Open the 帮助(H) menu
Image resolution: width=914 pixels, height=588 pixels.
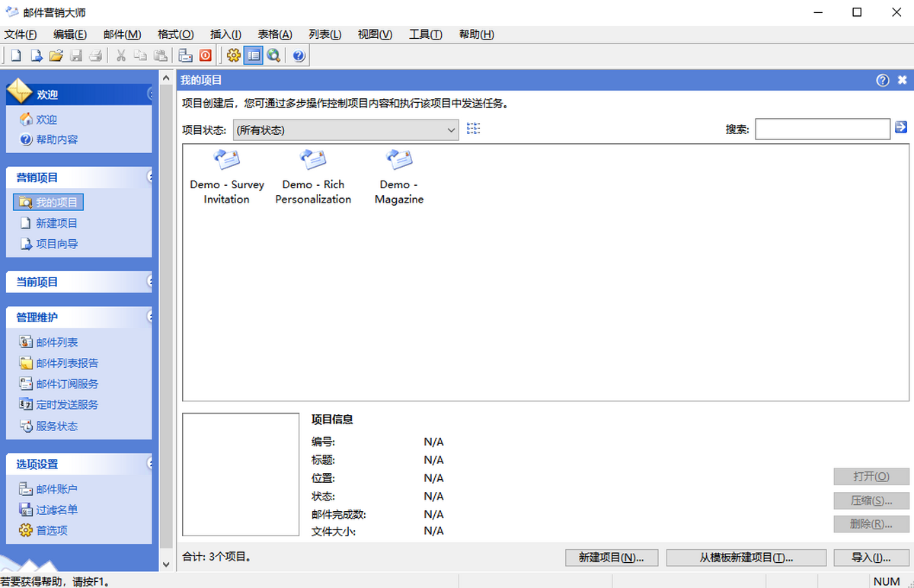click(x=477, y=34)
